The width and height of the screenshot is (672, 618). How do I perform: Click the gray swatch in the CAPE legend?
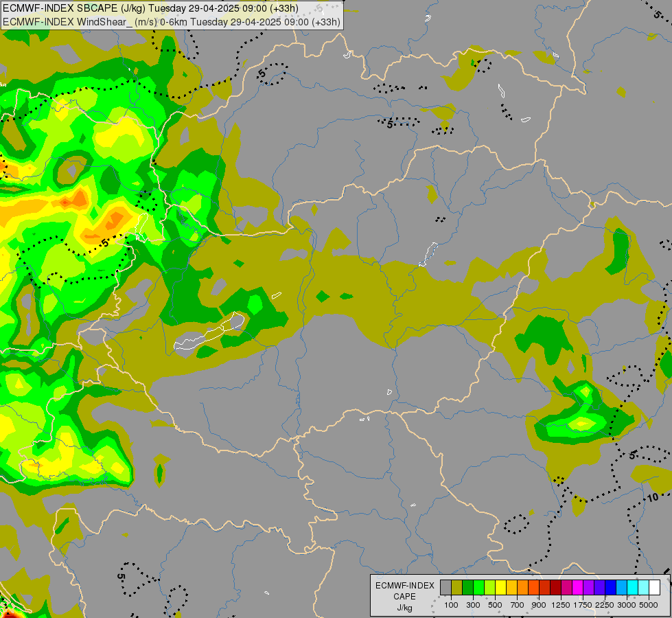pos(445,588)
